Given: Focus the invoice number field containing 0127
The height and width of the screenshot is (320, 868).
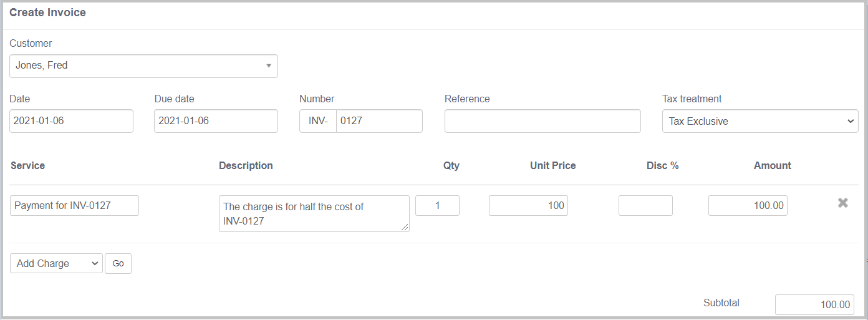Looking at the screenshot, I should (x=379, y=121).
